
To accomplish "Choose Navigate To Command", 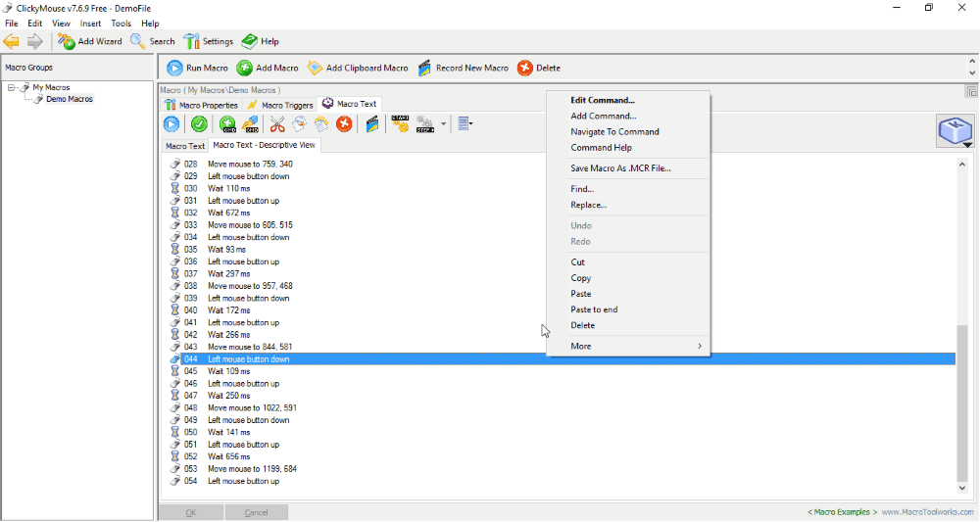I will click(x=628, y=132).
